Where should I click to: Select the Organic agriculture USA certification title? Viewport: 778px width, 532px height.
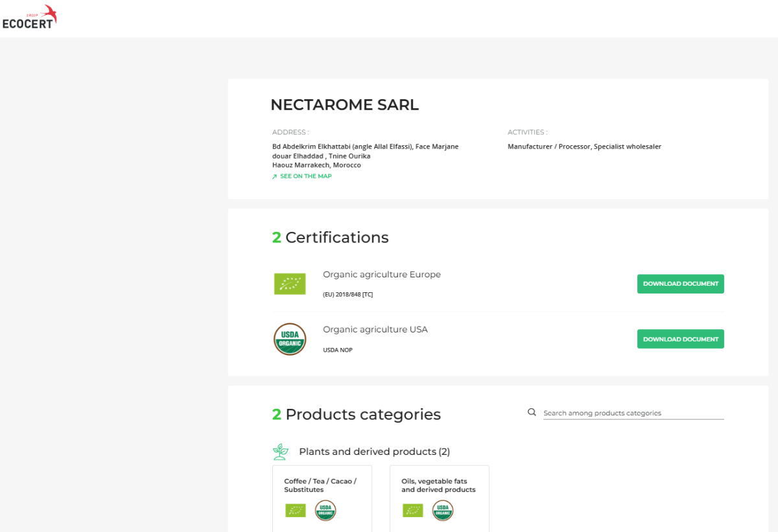point(375,329)
